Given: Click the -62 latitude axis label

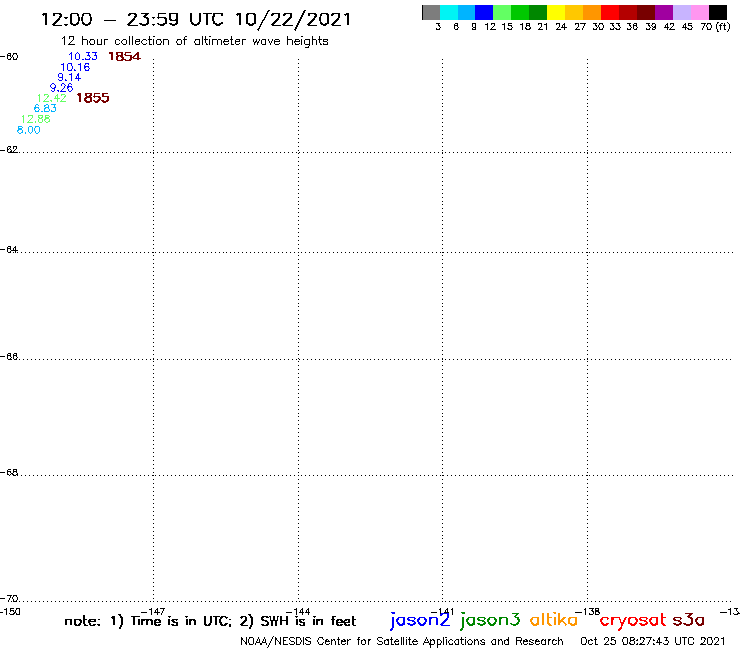Looking at the screenshot, I should (9, 150).
